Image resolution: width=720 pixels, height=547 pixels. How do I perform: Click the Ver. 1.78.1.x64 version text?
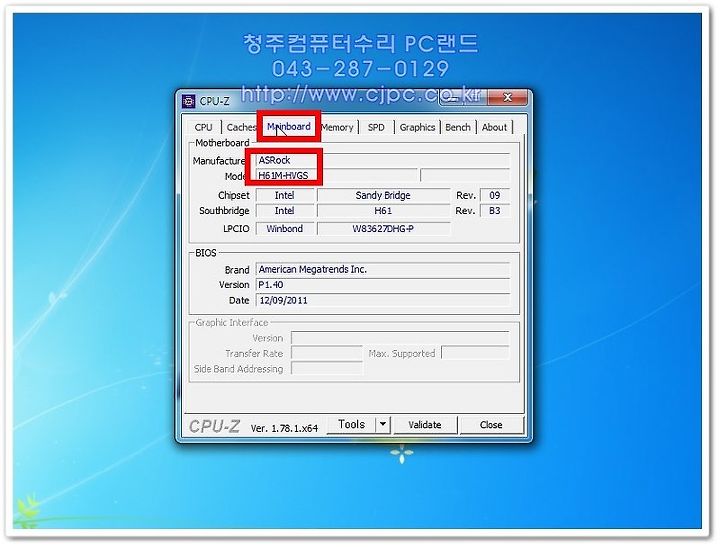click(x=284, y=428)
